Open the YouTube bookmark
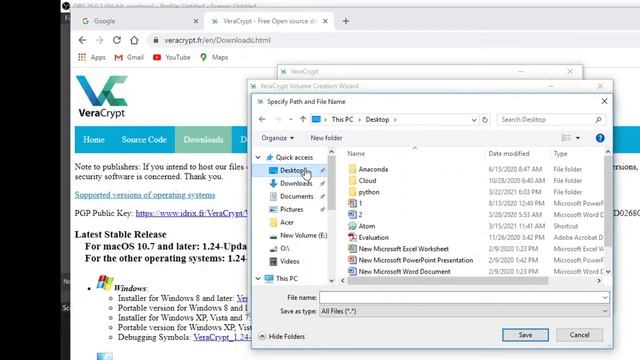640x360 pixels. 171,57
